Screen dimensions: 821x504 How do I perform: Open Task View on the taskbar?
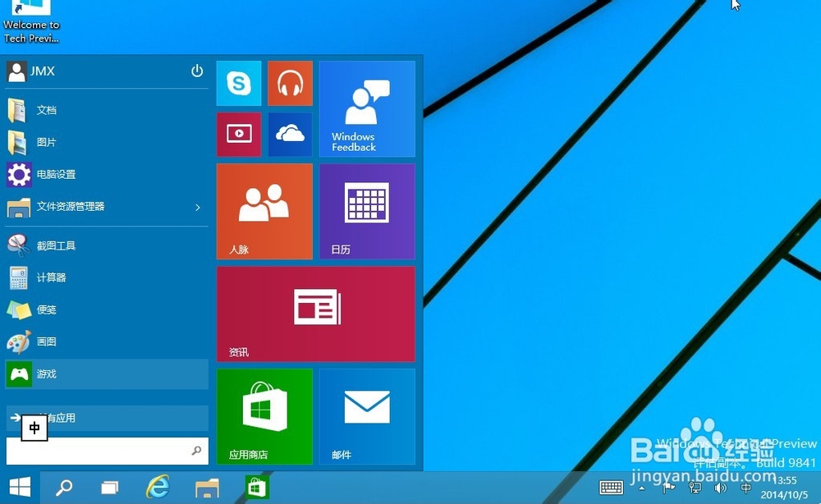tap(109, 488)
